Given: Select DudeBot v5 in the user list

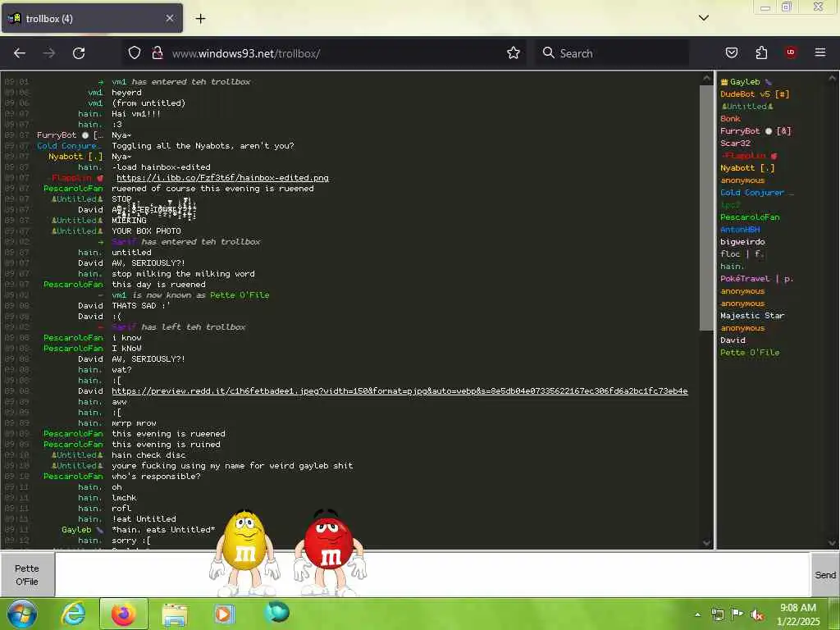Looking at the screenshot, I should [x=755, y=94].
